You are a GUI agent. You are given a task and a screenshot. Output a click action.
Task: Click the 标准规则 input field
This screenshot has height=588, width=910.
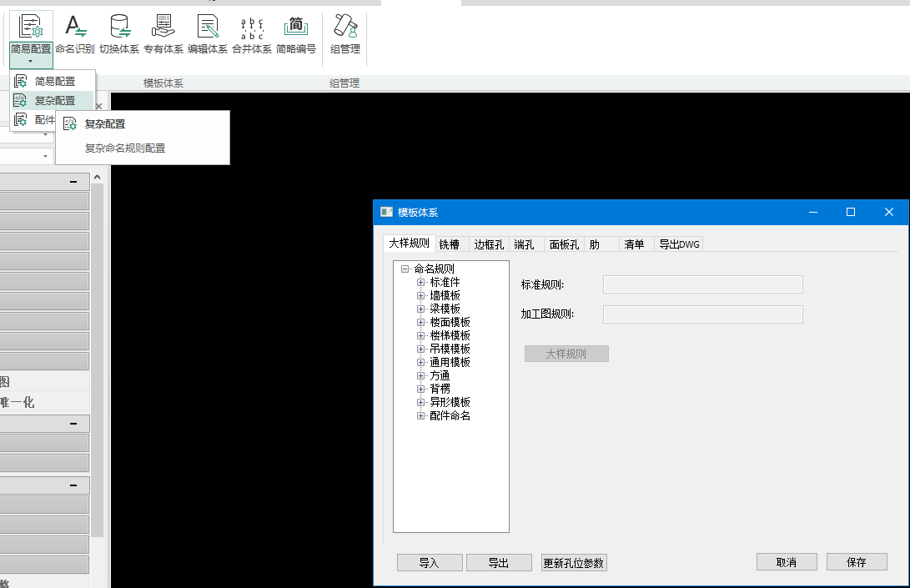pos(703,284)
